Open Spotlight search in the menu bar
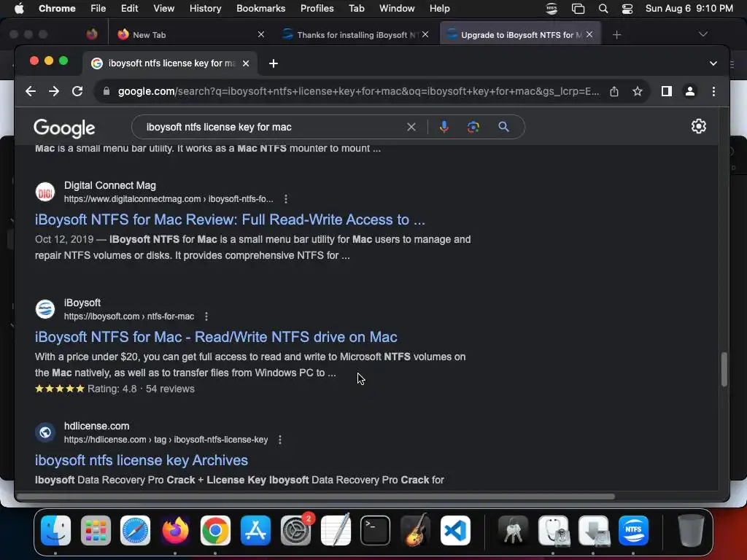Viewport: 747px width, 560px height. click(603, 9)
